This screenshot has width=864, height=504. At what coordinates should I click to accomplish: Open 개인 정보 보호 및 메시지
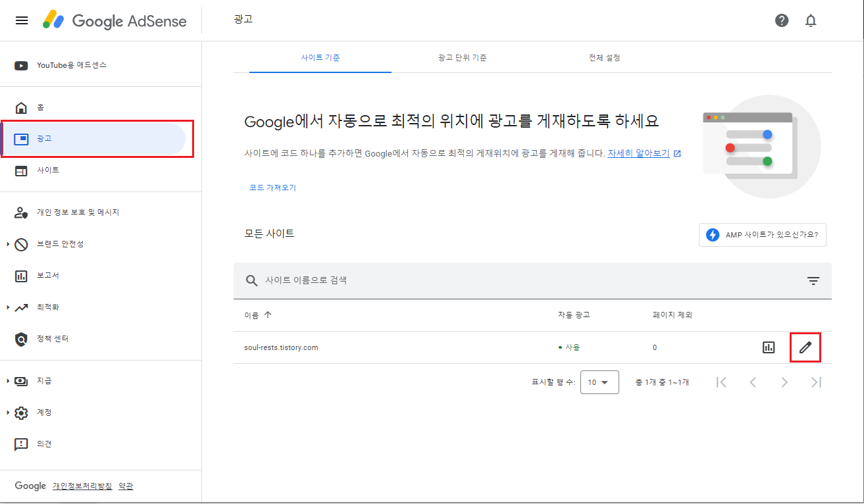point(78,213)
